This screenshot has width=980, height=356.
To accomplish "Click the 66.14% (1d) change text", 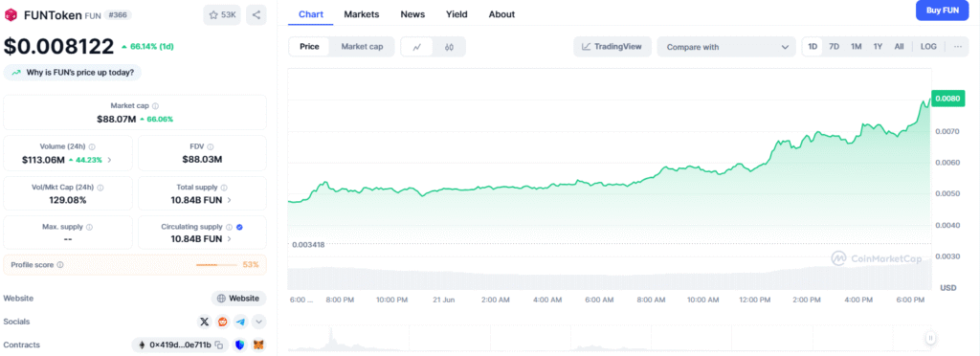I will pyautogui.click(x=146, y=46).
